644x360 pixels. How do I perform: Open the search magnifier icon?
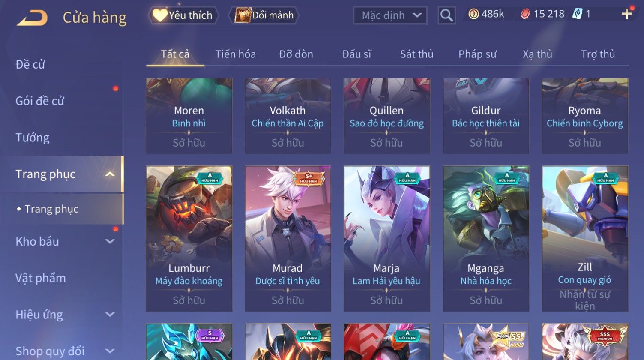pyautogui.click(x=446, y=15)
